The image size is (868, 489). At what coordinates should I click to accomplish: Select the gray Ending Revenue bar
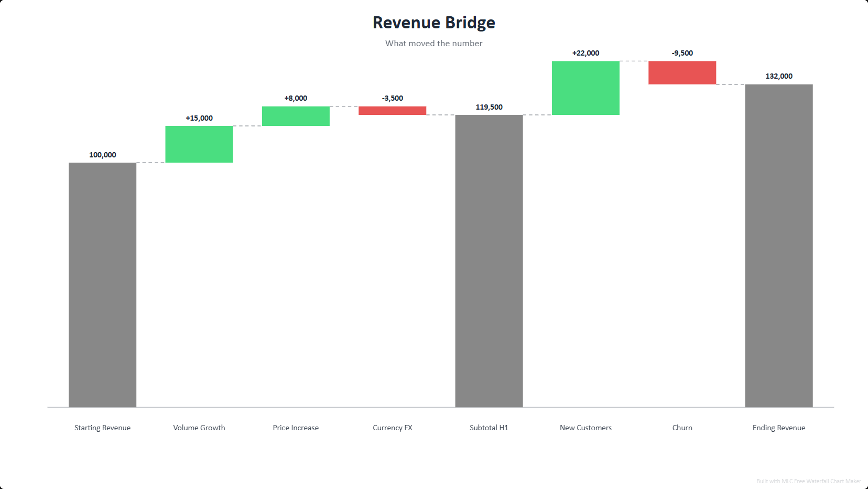(779, 246)
